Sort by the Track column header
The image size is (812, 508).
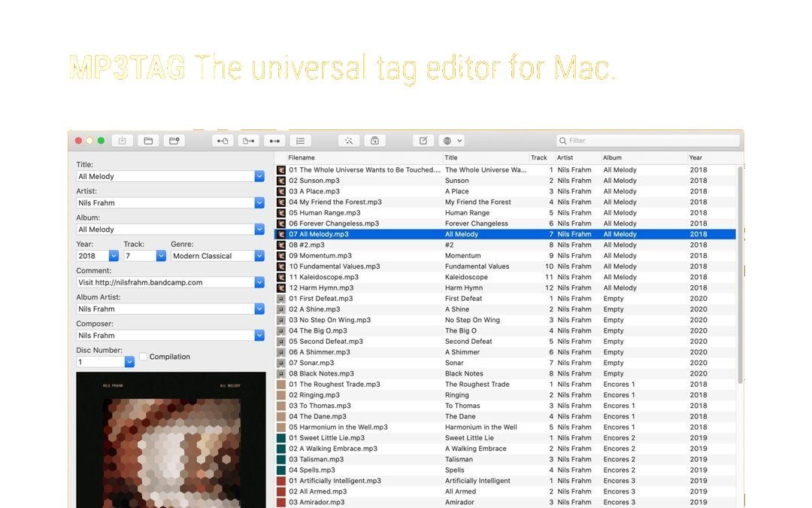point(538,157)
